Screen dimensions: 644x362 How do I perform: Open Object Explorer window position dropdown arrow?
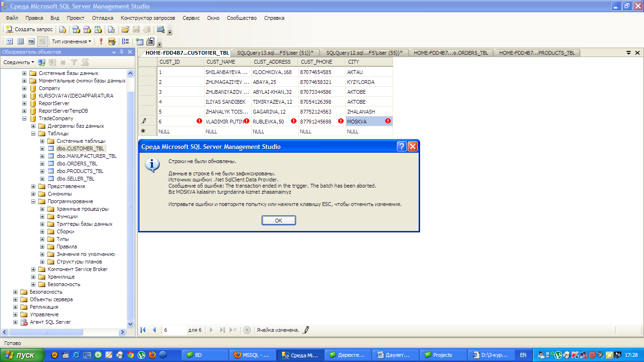(x=114, y=52)
